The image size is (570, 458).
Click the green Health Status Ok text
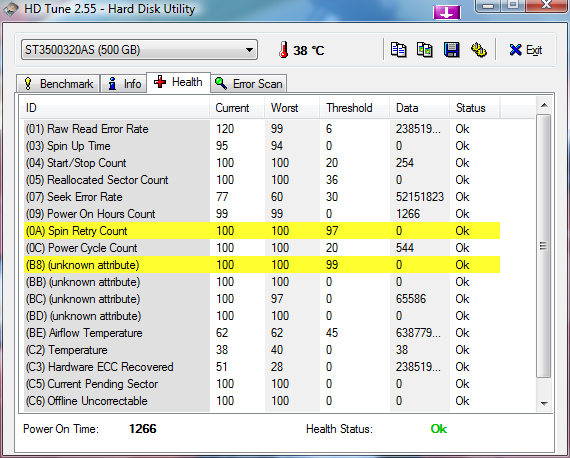pyautogui.click(x=438, y=429)
